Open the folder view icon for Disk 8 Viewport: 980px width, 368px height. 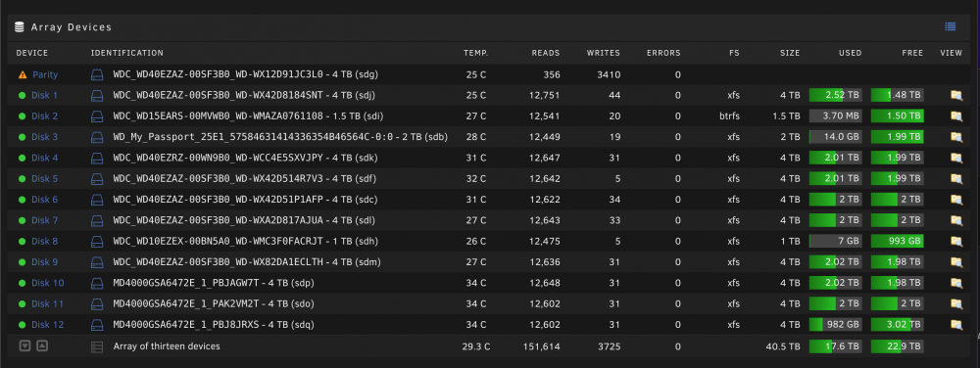[x=955, y=242]
